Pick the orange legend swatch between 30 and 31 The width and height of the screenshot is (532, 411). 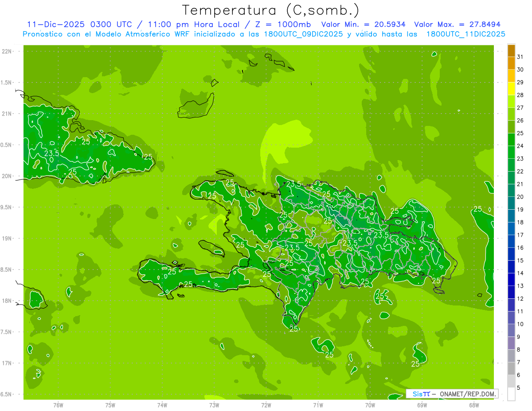(x=512, y=63)
